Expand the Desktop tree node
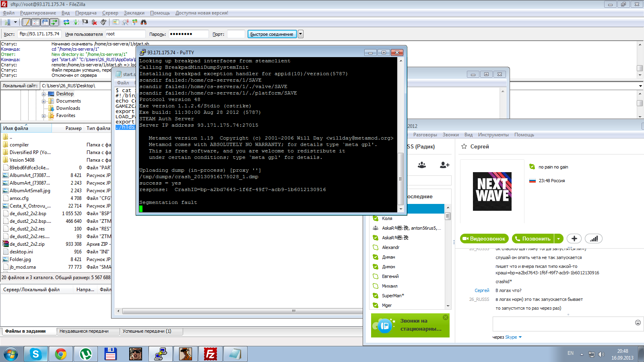The image size is (644, 362). 43,94
